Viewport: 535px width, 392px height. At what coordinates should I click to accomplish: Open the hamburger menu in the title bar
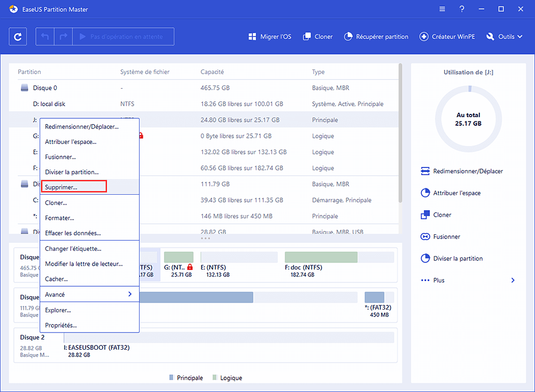[442, 9]
